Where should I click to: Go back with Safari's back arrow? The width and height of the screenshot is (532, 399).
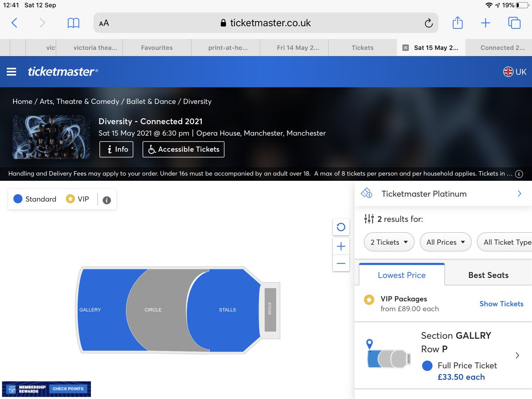point(14,23)
